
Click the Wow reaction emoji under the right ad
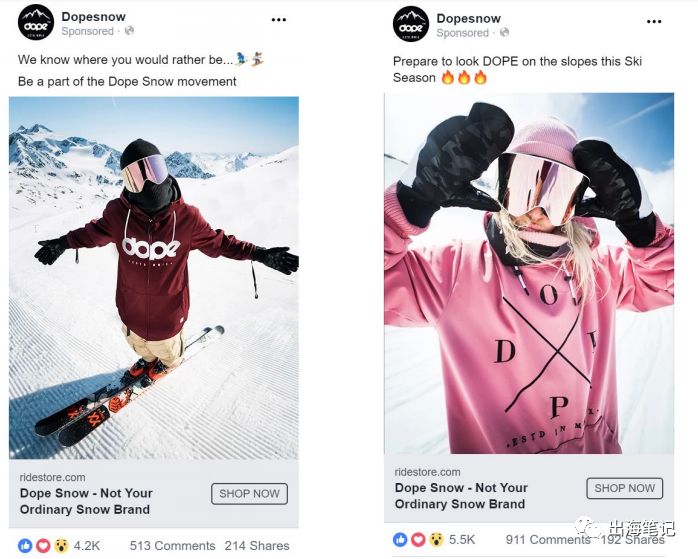[x=437, y=539]
